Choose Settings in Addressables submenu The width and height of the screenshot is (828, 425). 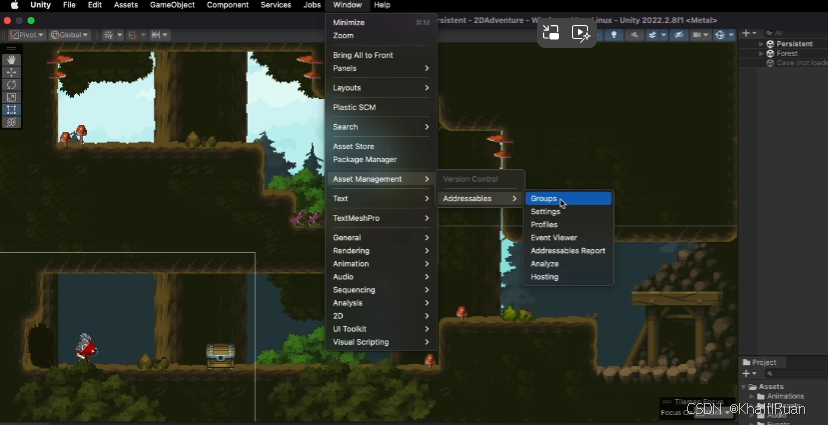pyautogui.click(x=568, y=212)
